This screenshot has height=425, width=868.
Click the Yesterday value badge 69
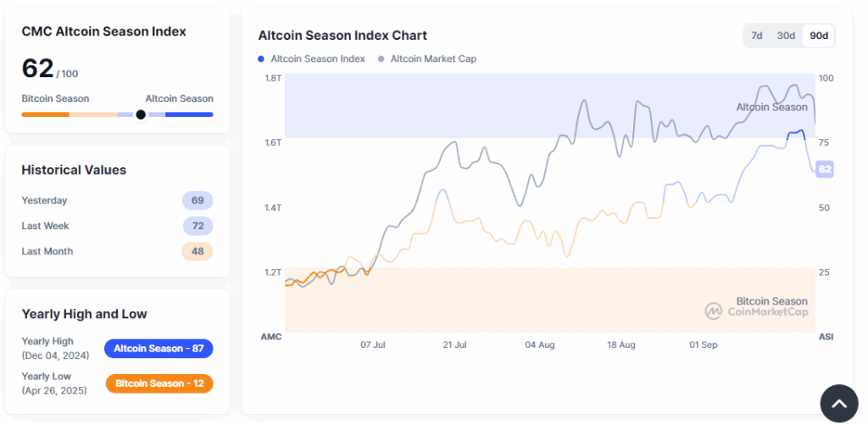[x=198, y=201]
